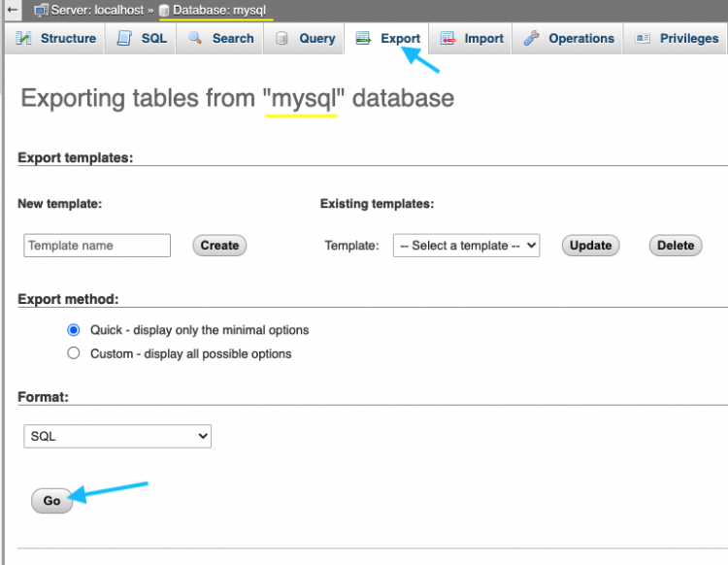Click the 'Quick - display only the minimal options' label
The width and height of the screenshot is (728, 565).
[x=200, y=330]
